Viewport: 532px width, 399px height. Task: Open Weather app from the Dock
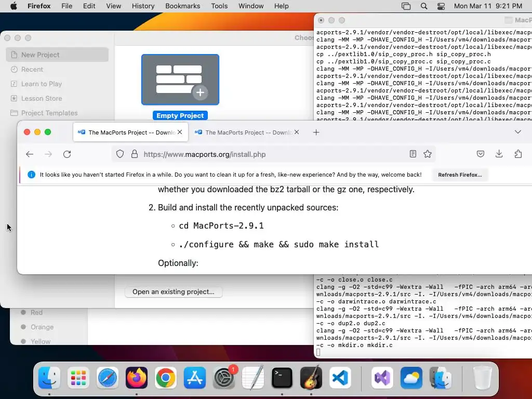pyautogui.click(x=411, y=378)
